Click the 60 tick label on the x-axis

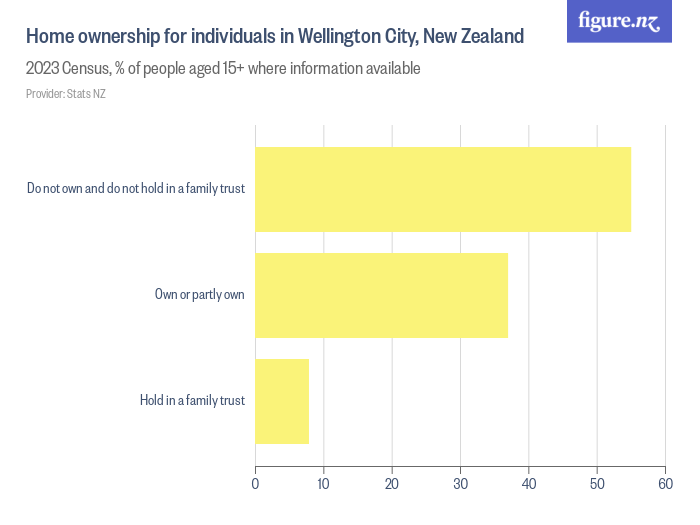[665, 485]
